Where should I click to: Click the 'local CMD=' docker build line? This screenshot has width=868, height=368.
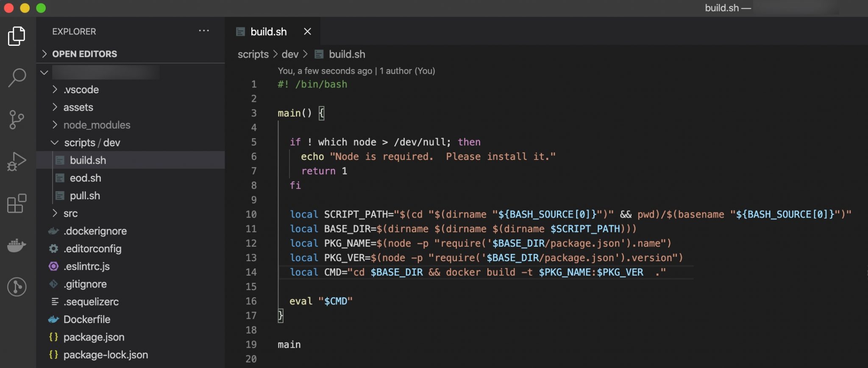[478, 272]
